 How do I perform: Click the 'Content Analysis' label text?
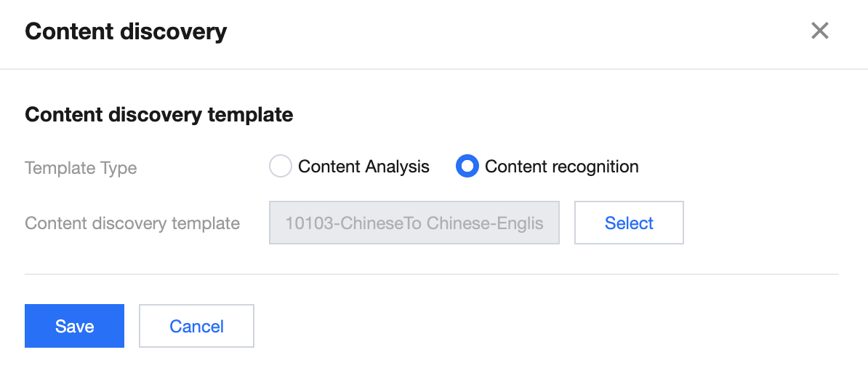tap(363, 167)
